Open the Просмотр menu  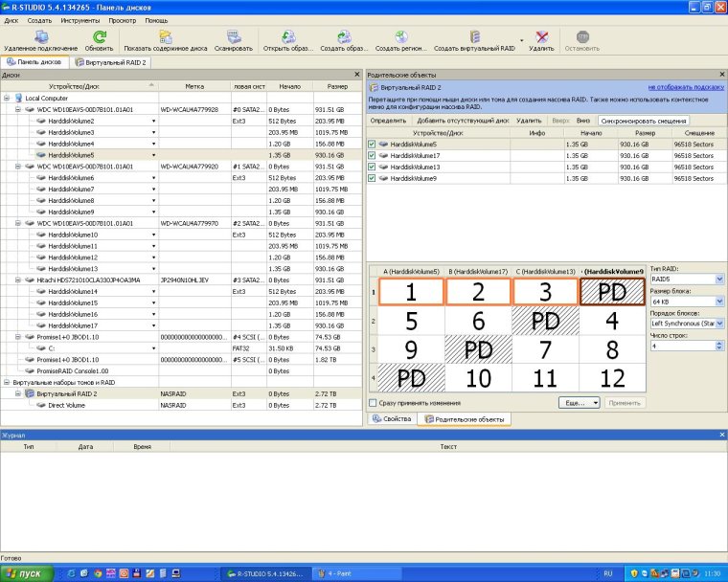(122, 20)
